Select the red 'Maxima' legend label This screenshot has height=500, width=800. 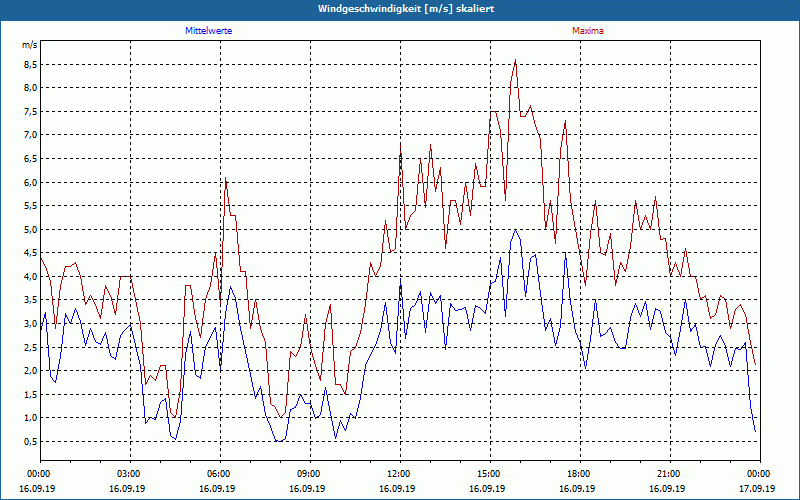[x=587, y=31]
